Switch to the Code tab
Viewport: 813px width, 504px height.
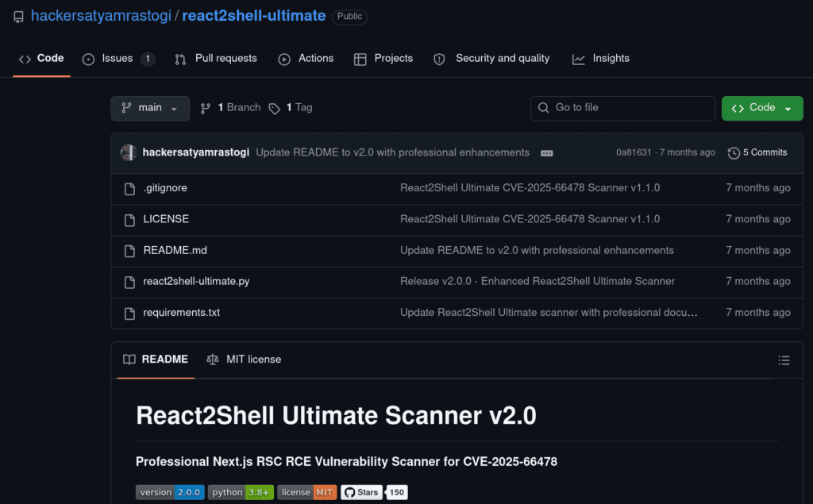41,59
